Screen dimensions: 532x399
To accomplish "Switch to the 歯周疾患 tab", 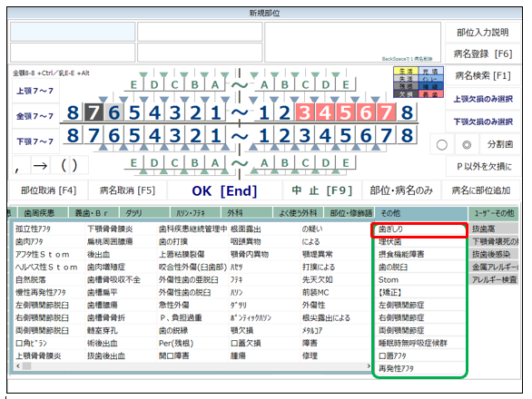I will [40, 213].
